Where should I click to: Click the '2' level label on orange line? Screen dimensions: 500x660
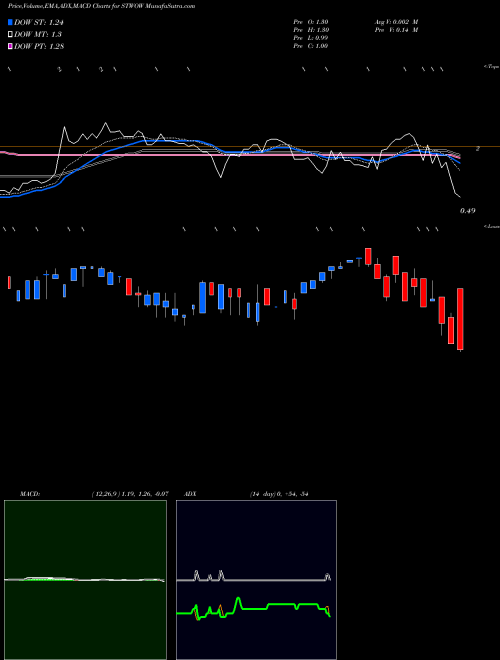point(478,149)
